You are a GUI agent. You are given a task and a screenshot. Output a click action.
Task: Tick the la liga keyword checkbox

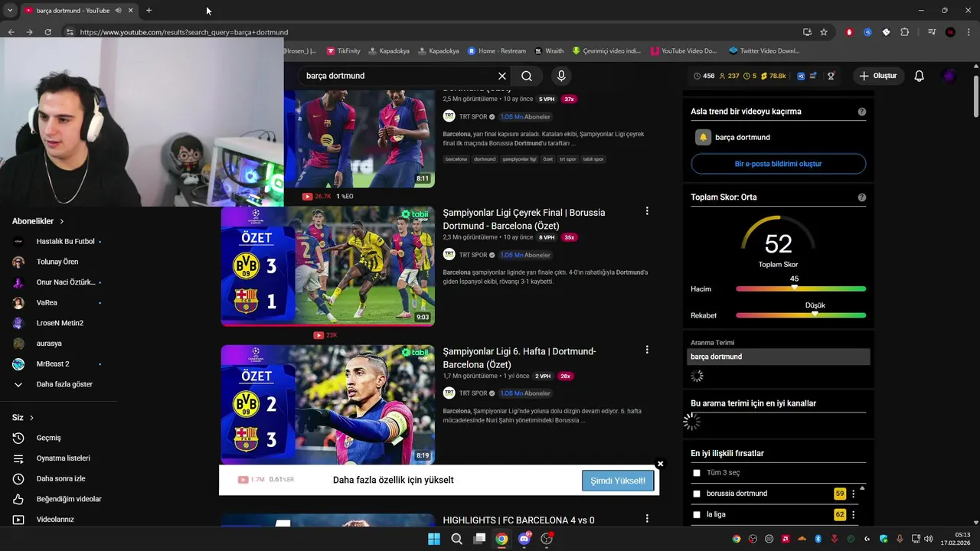tap(697, 514)
